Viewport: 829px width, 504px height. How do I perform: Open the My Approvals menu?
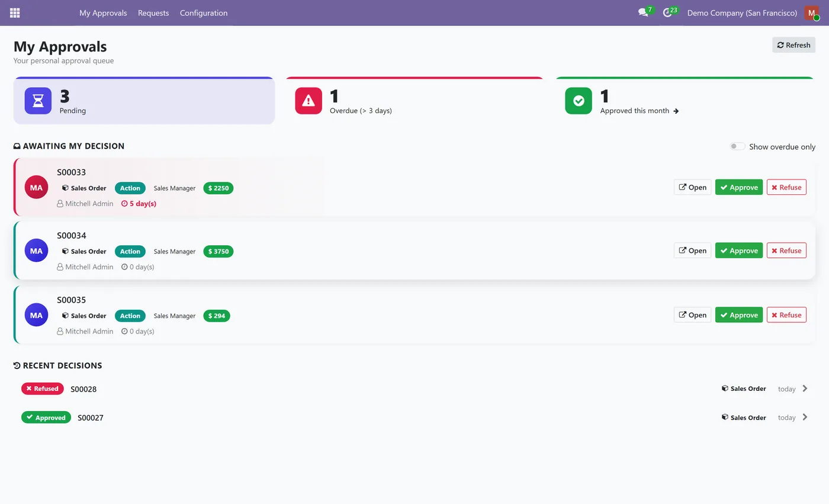[103, 12]
